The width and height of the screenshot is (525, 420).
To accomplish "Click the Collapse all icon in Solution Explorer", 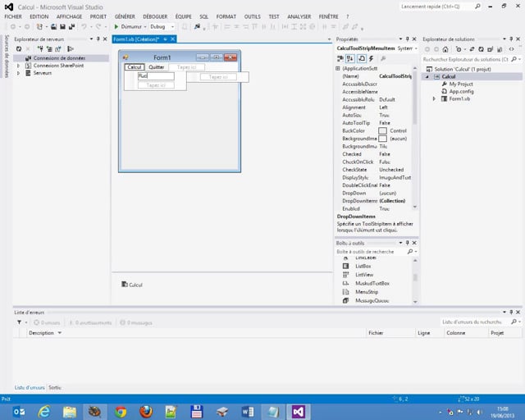I will tap(490, 49).
